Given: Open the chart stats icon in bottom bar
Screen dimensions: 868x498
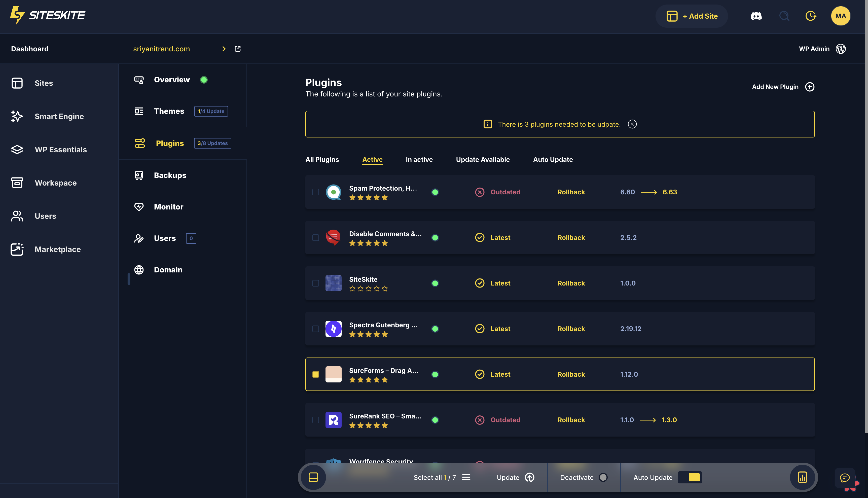Looking at the screenshot, I should point(802,477).
